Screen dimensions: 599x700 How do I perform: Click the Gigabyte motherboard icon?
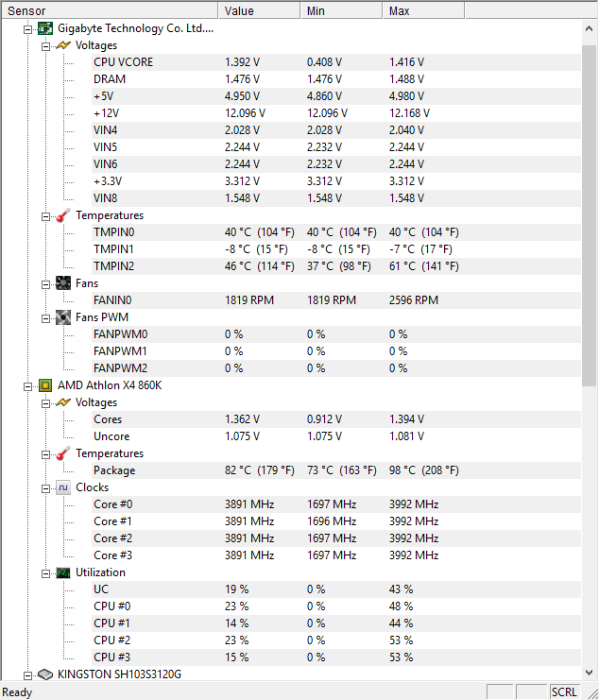point(45,28)
